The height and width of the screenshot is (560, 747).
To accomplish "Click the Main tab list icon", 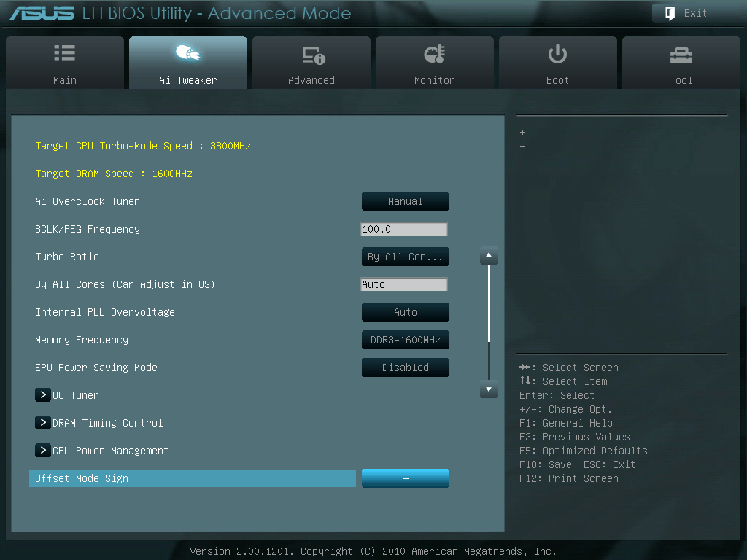I will (64, 52).
